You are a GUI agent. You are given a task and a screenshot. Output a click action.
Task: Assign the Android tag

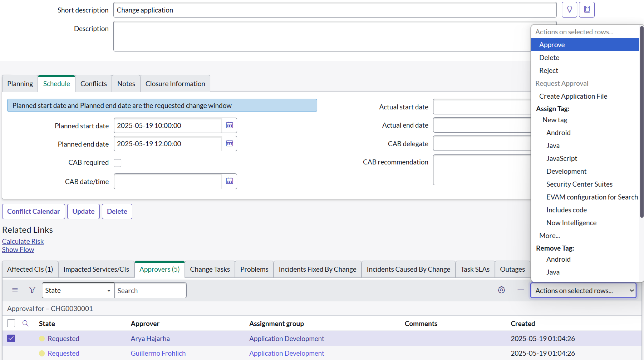[x=585, y=133]
